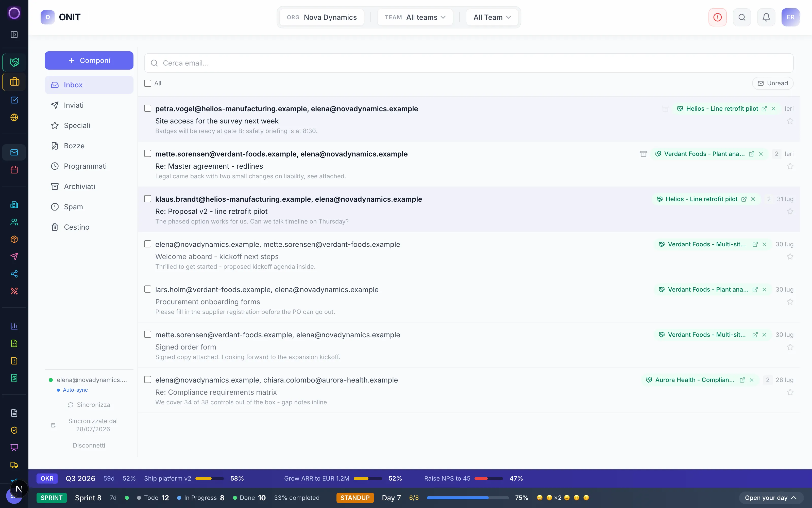Viewport: 812px width, 508px height.
Task: Select the Welcome aboard email checkbox
Action: click(x=148, y=244)
